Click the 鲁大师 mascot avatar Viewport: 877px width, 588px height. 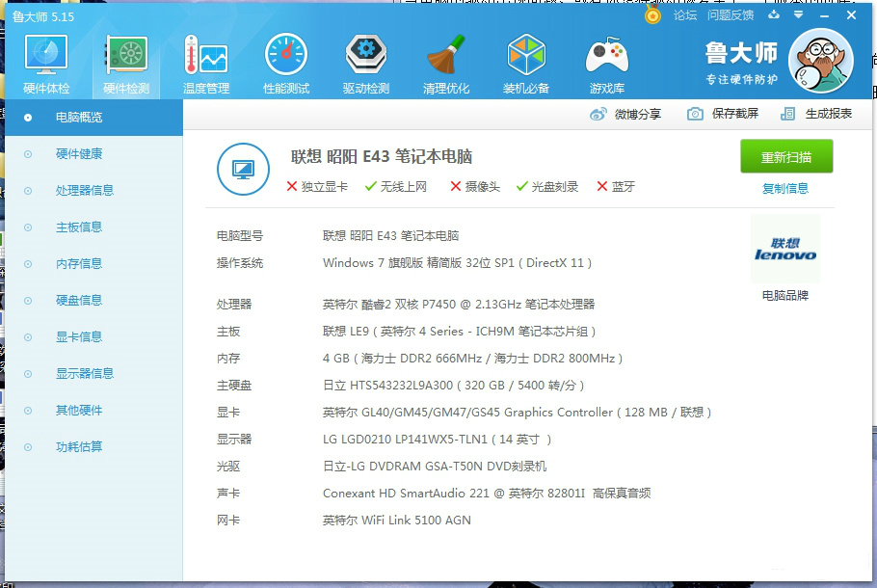tap(820, 61)
